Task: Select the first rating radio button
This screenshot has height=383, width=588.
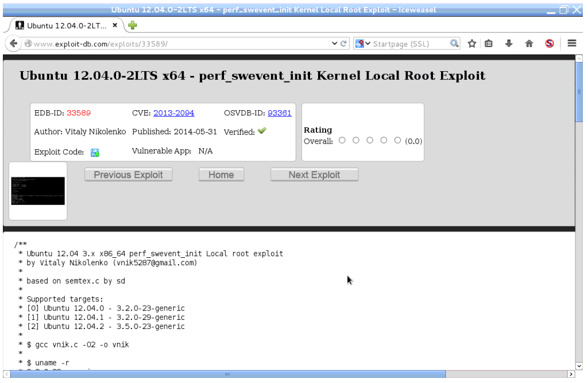Action: point(342,140)
